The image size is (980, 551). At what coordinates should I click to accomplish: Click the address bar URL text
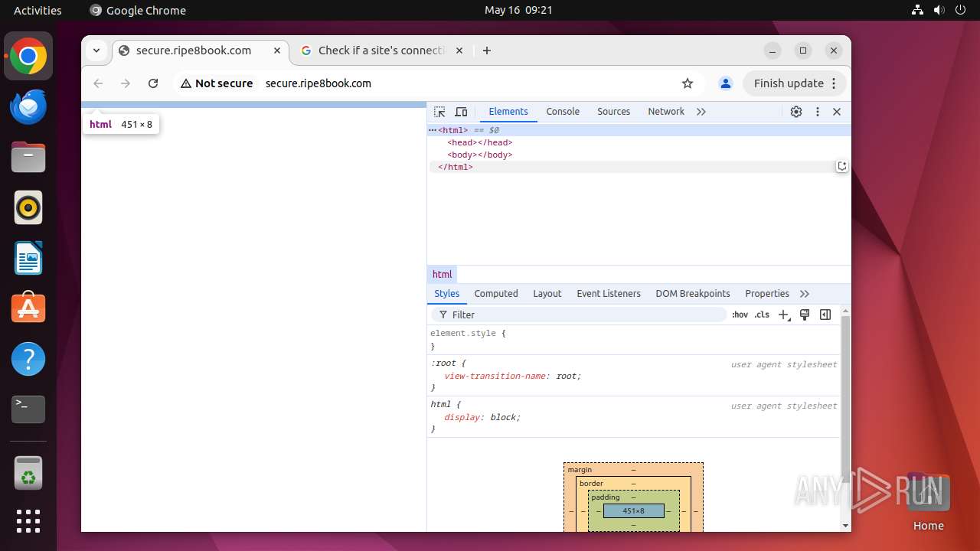pos(318,83)
